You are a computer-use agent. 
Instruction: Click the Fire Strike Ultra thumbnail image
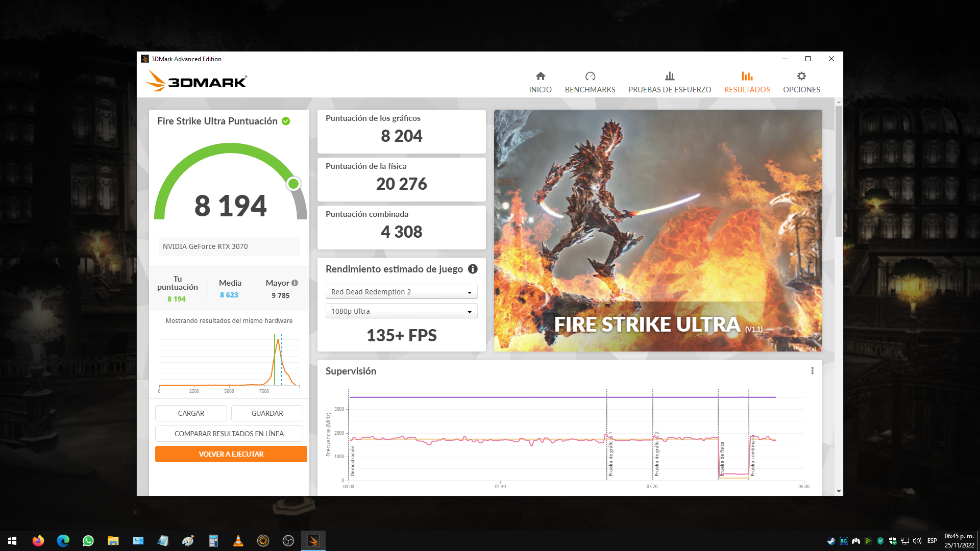(657, 230)
